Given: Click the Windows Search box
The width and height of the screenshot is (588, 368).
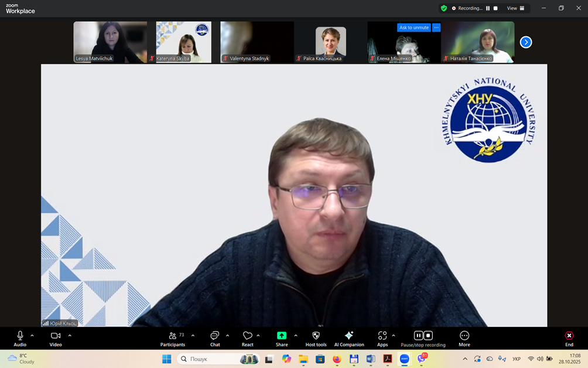Looking at the screenshot, I should [211, 359].
